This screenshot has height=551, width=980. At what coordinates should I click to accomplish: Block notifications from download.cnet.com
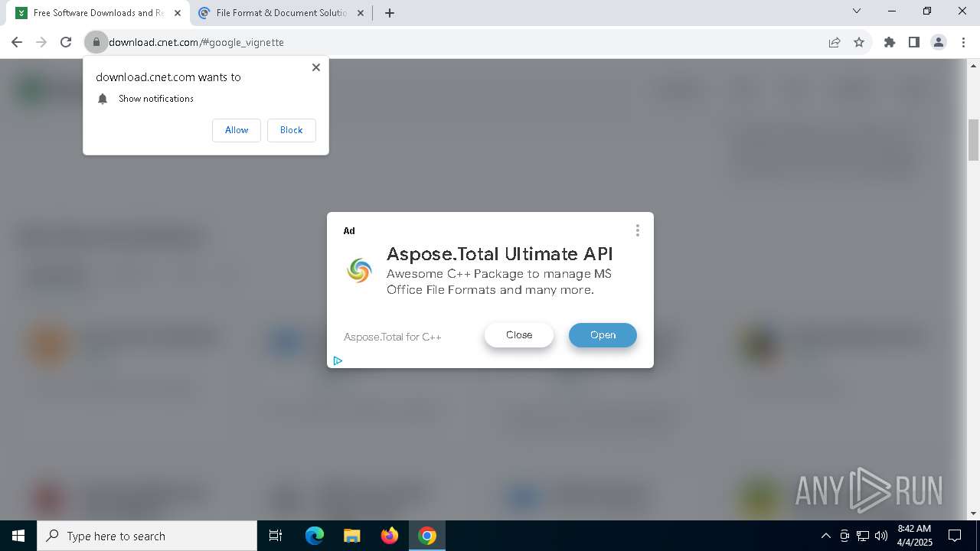click(x=291, y=130)
